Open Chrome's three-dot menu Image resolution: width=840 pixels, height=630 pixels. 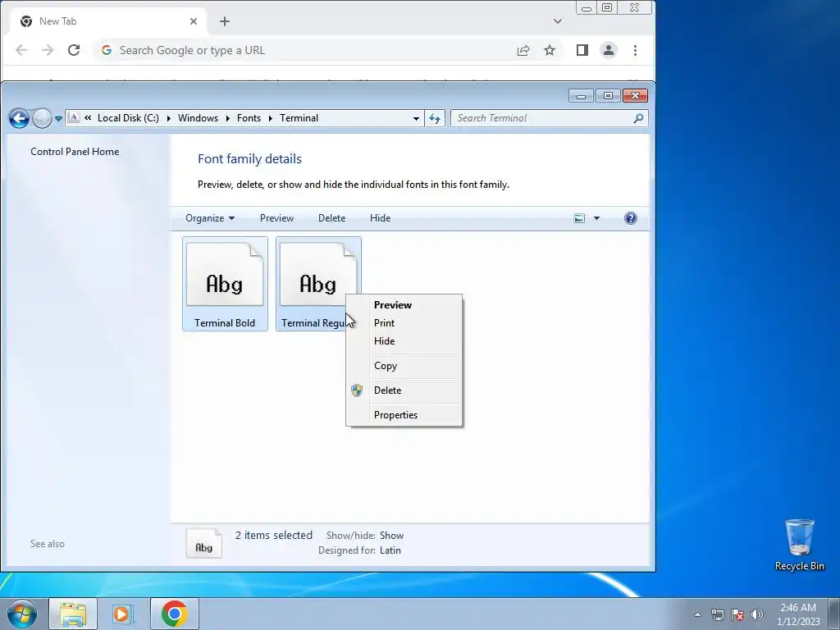click(636, 50)
